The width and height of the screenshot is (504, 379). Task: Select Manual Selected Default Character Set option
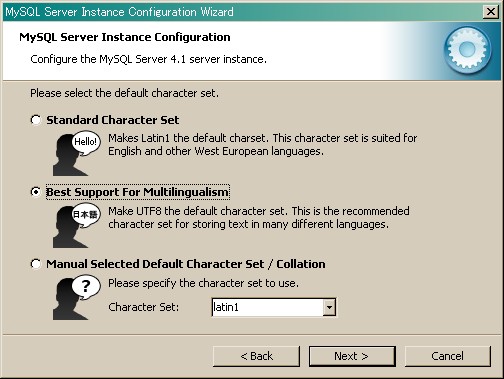36,264
